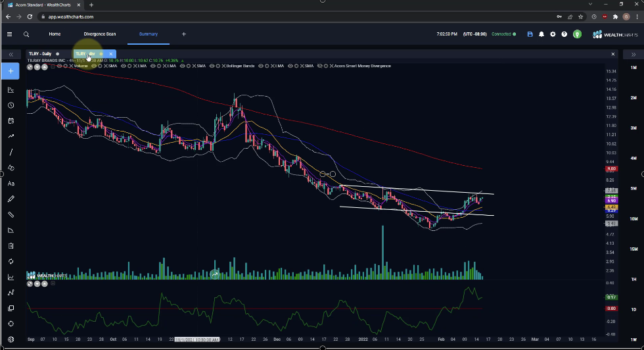This screenshot has height=350, width=644.
Task: Open browser tab search chevron
Action: [590, 4]
